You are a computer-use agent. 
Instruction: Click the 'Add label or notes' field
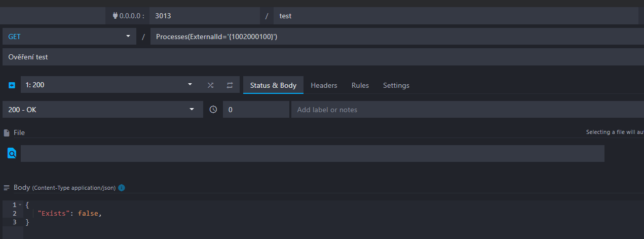(x=468, y=109)
